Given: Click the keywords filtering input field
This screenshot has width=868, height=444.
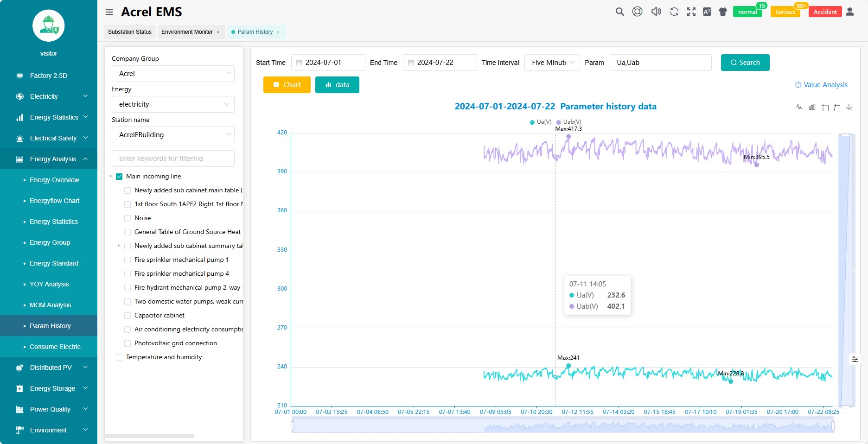Looking at the screenshot, I should point(172,159).
